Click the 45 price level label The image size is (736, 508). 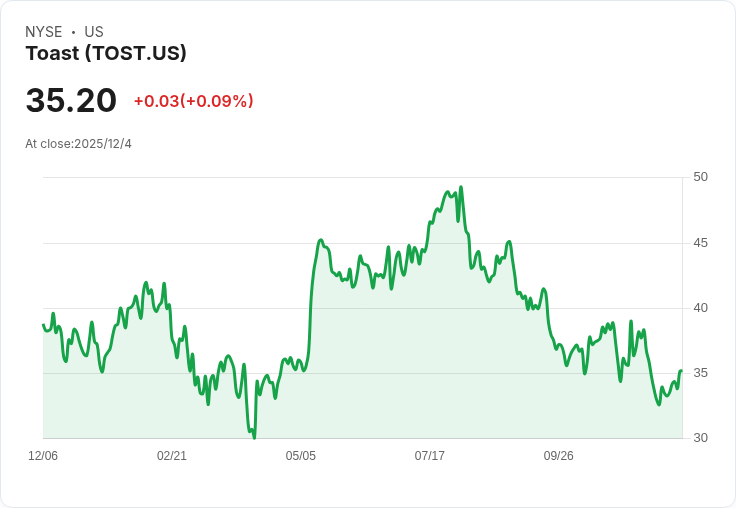[x=701, y=243]
